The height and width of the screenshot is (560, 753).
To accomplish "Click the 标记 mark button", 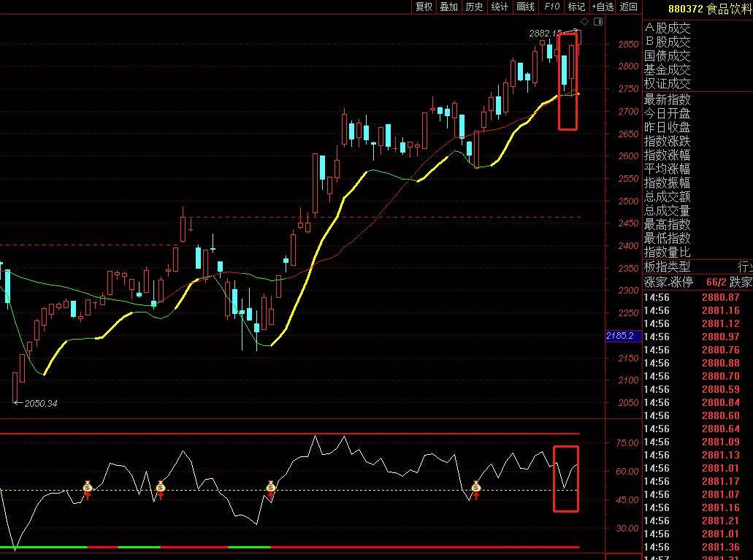I will click(577, 7).
